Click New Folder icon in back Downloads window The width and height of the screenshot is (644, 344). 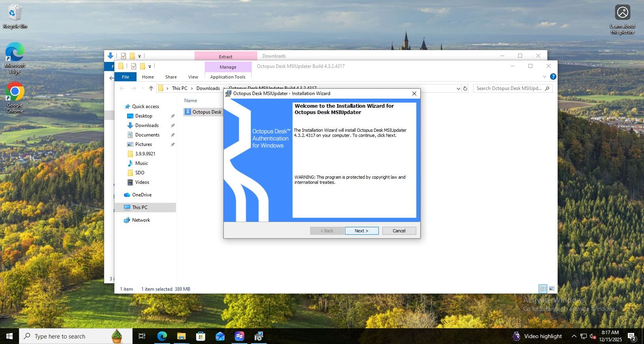(133, 56)
